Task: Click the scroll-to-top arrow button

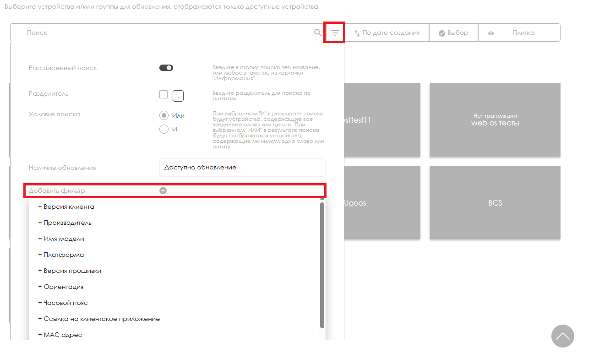Action: [x=562, y=336]
